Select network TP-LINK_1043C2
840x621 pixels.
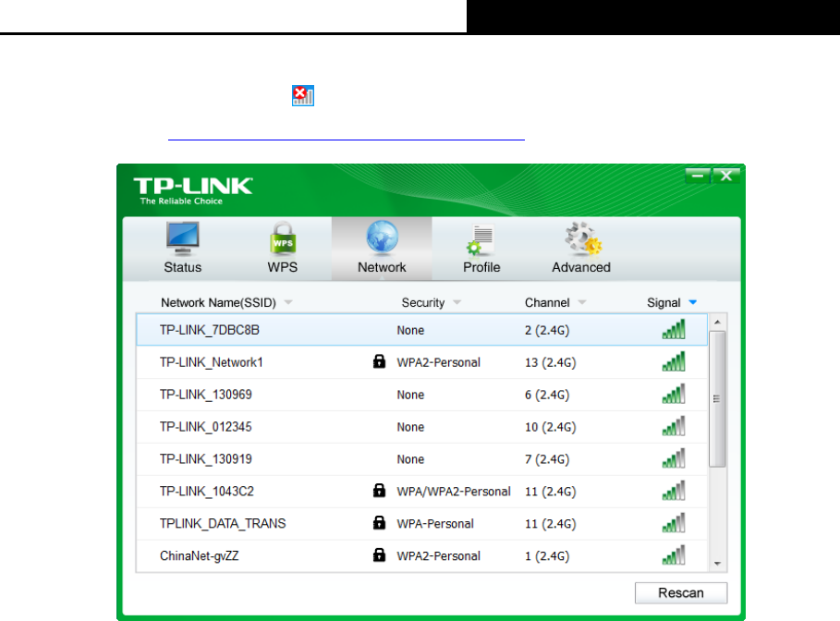point(422,491)
